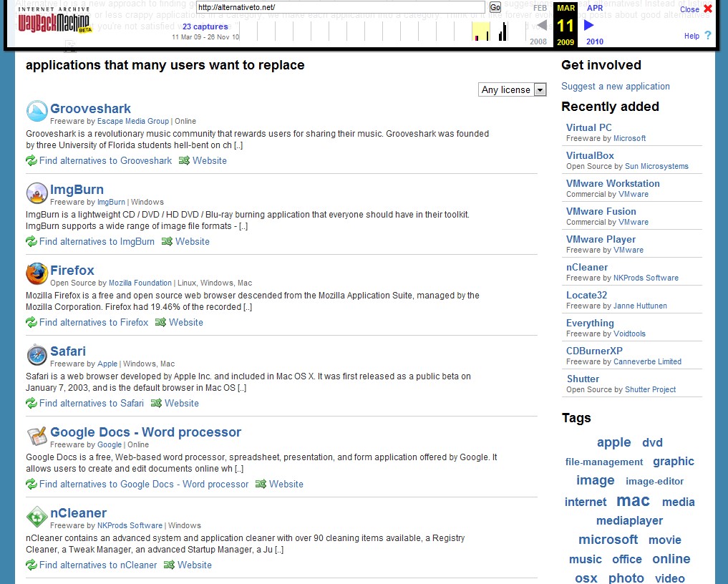The height and width of the screenshot is (584, 728).
Task: Open VMware Workstation in Recently added
Action: point(613,183)
